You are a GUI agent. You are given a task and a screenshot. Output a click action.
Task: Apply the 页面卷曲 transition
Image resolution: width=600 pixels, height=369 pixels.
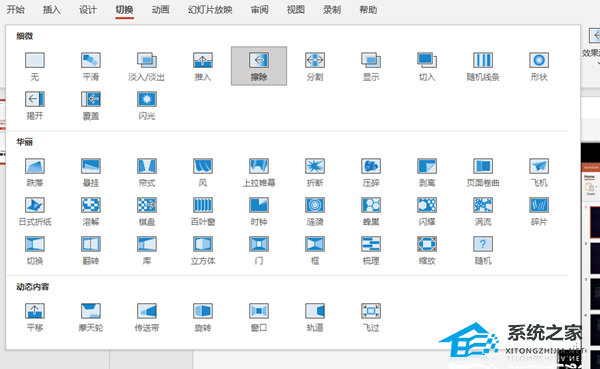coord(483,172)
